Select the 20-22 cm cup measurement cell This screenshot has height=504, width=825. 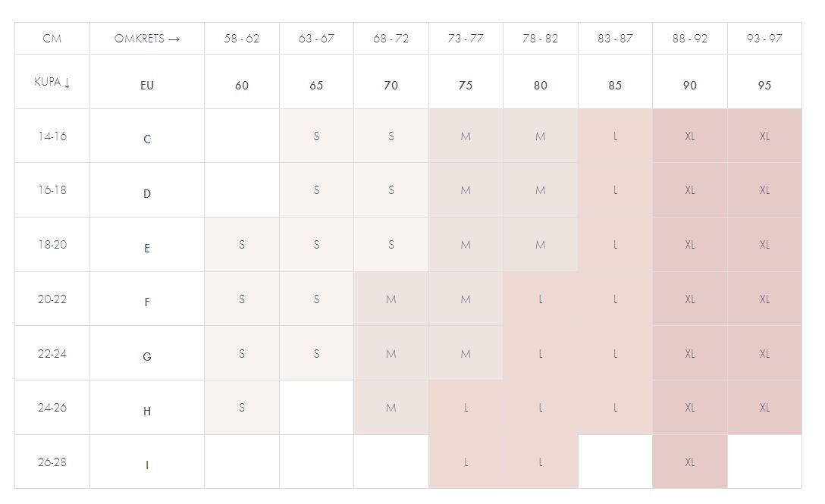click(x=52, y=299)
